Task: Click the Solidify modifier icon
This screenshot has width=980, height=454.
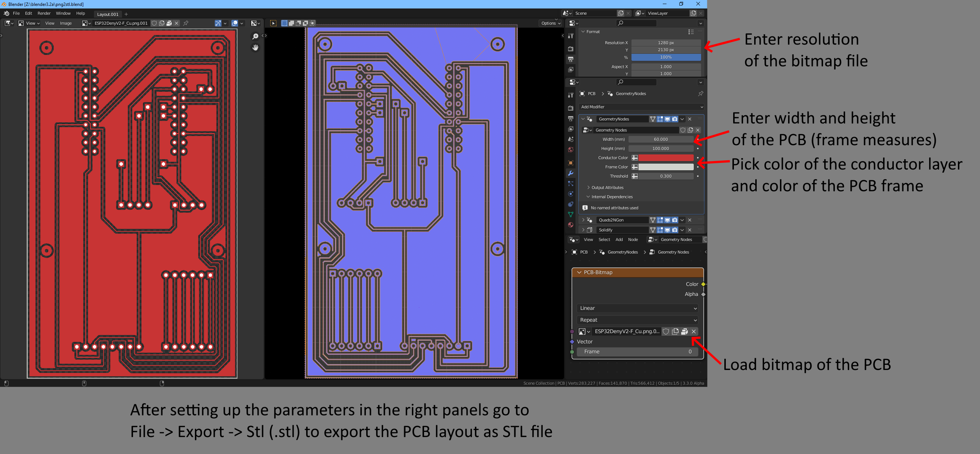Action: [x=588, y=230]
